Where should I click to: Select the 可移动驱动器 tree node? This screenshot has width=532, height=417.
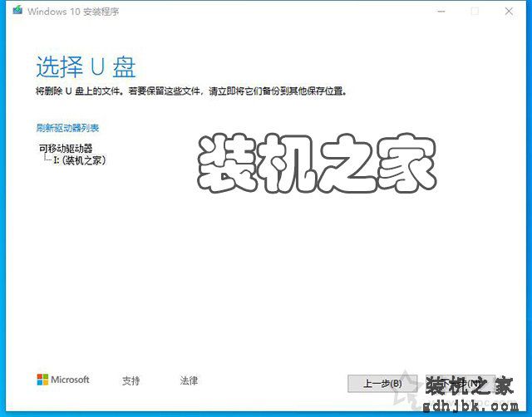point(66,148)
